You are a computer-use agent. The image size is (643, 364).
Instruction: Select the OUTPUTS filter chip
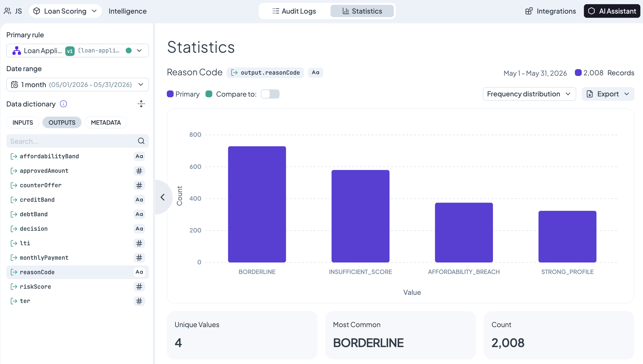(x=62, y=123)
